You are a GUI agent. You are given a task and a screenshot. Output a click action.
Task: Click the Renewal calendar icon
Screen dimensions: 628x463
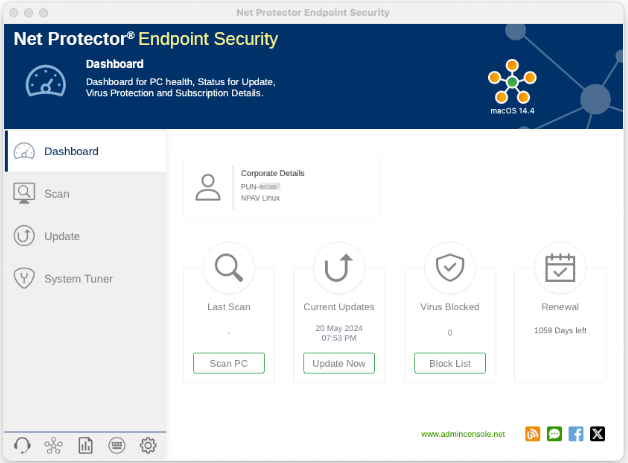(560, 267)
